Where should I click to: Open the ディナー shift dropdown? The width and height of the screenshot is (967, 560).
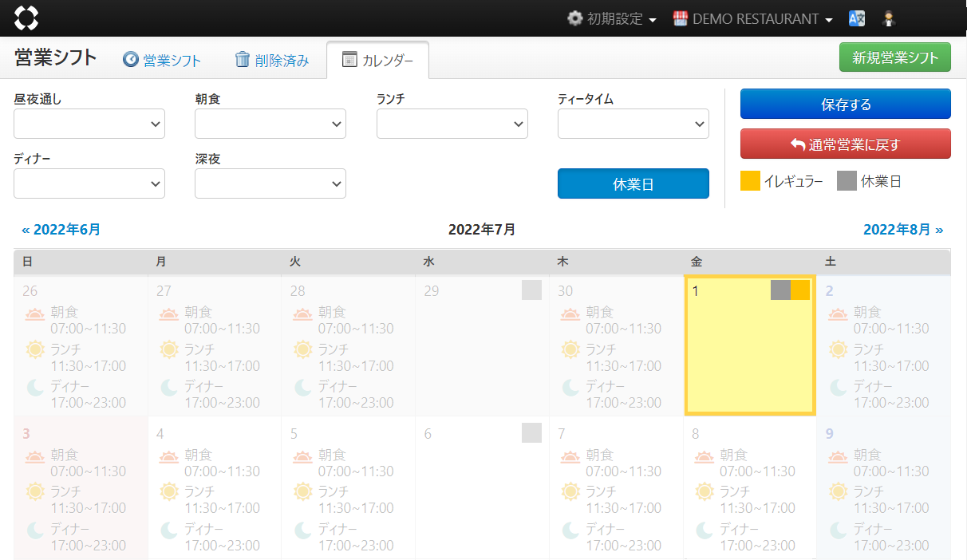(x=89, y=183)
